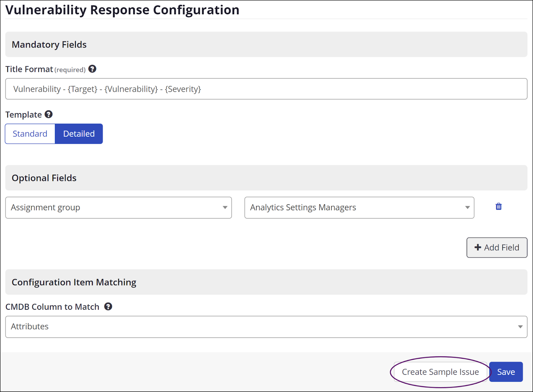This screenshot has width=533, height=392.
Task: Click the Create Sample Issue button
Action: (x=440, y=372)
